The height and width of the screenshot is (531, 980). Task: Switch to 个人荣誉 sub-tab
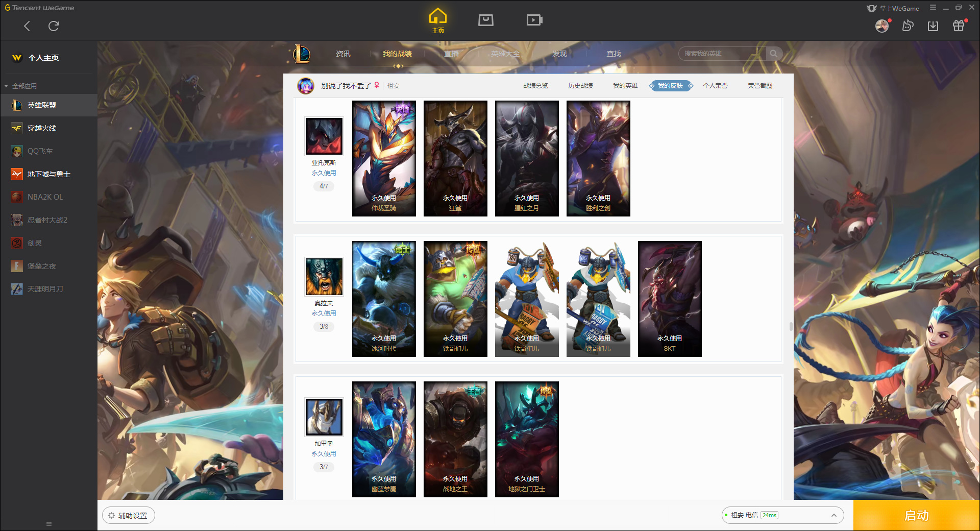pos(715,86)
